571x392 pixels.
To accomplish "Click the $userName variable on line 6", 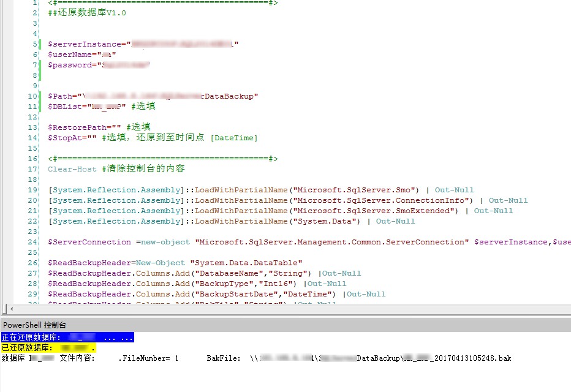I will coord(70,55).
